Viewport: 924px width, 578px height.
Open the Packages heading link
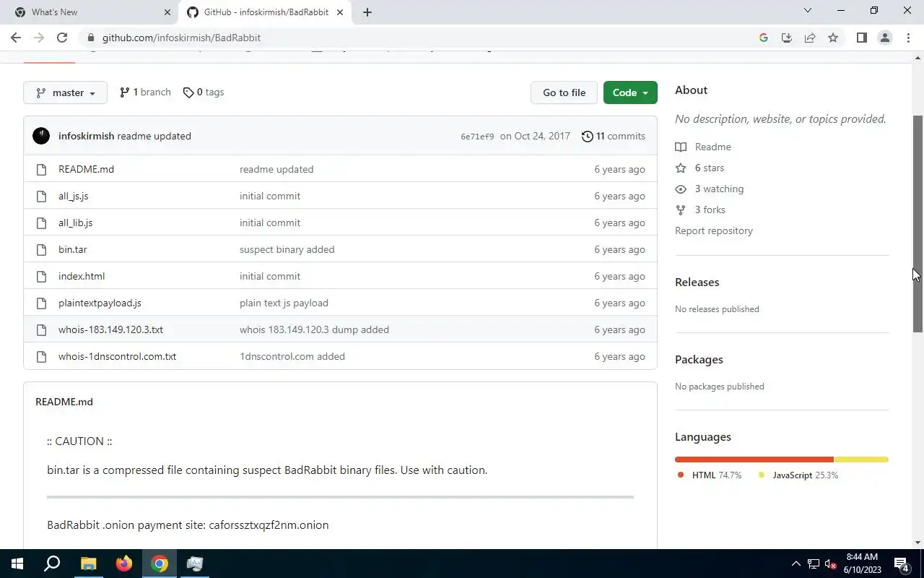pyautogui.click(x=699, y=359)
